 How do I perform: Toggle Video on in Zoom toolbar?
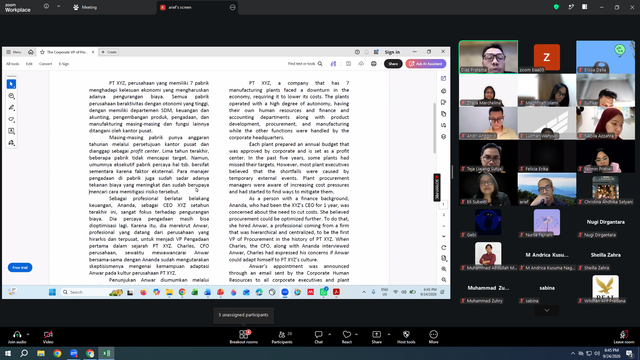point(48,337)
